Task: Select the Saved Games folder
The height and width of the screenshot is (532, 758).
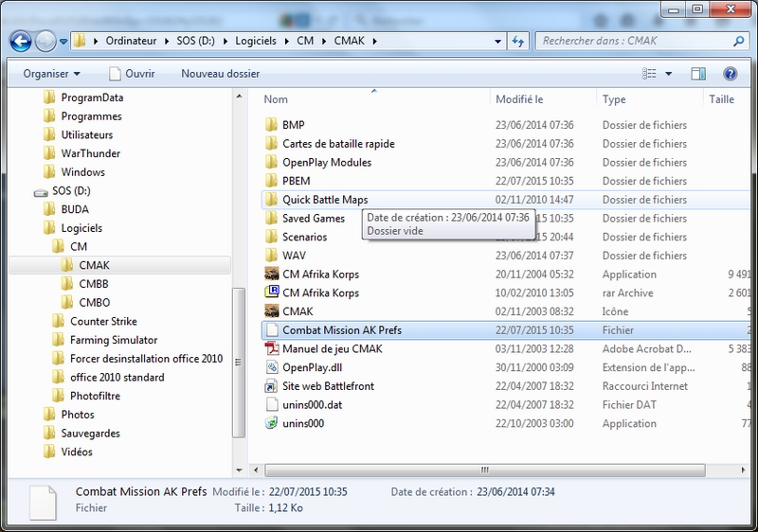Action: [314, 219]
